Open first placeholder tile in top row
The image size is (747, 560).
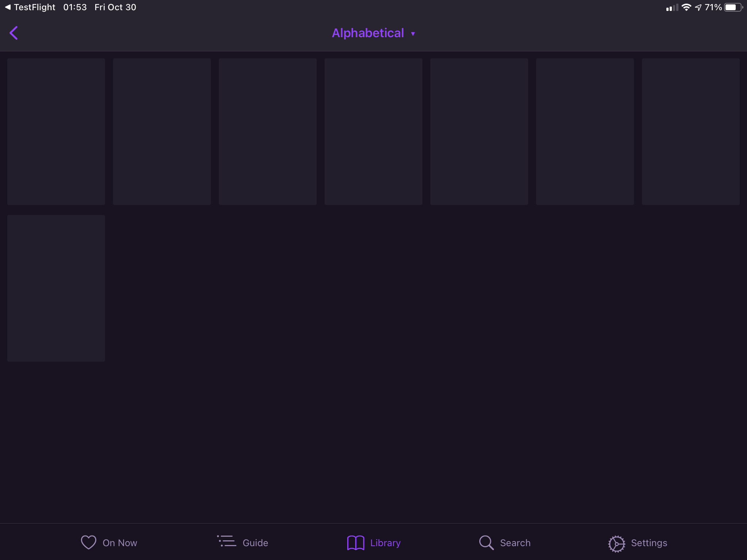point(56,132)
